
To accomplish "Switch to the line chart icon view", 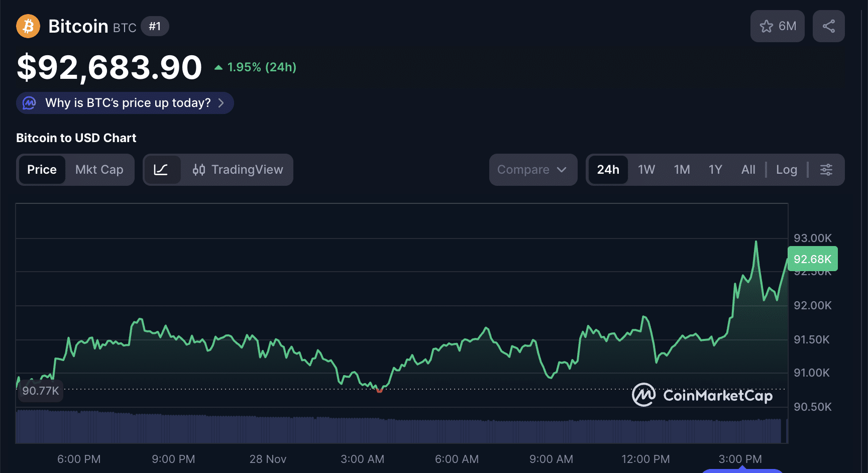I will tap(161, 170).
